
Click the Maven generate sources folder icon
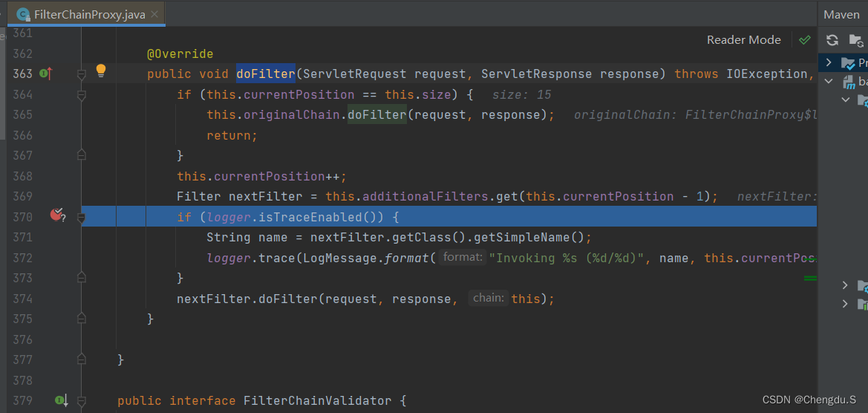(x=856, y=40)
